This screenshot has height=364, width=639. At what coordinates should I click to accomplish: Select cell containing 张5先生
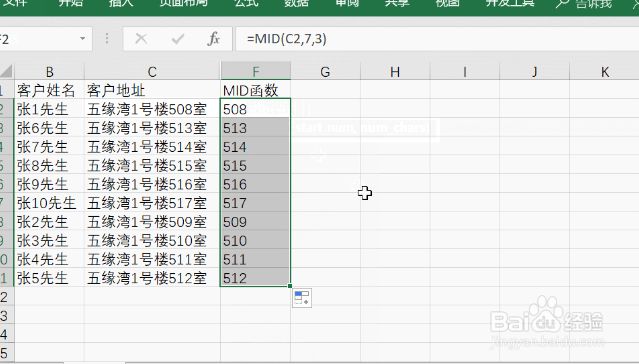[49, 278]
